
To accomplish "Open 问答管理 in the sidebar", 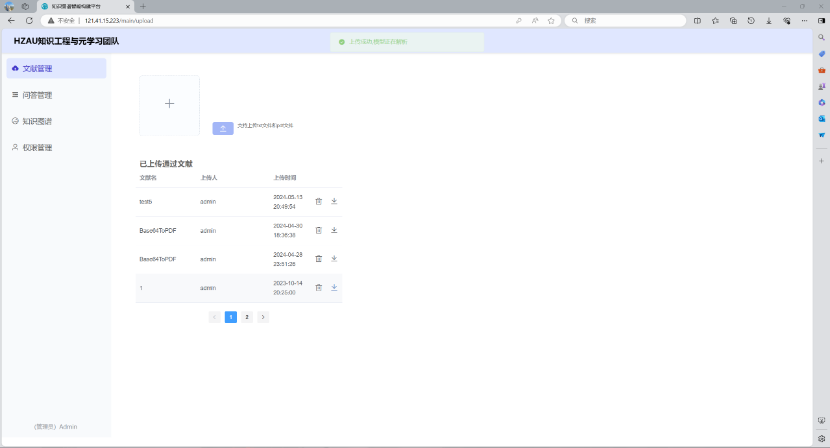I will pos(37,95).
